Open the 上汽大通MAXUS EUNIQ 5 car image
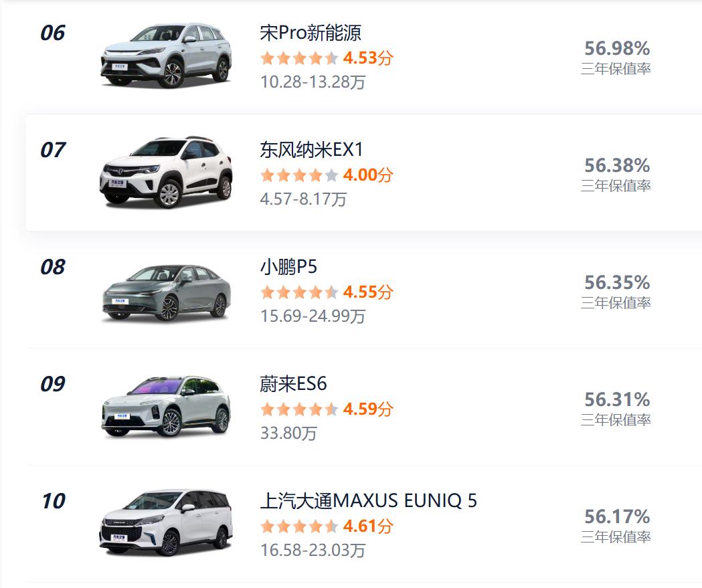The width and height of the screenshot is (702, 588). click(x=166, y=522)
